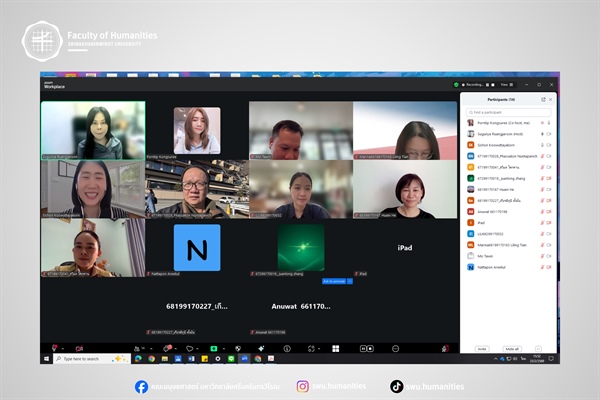Click the Find a participant search field
The width and height of the screenshot is (600, 400).
click(x=510, y=112)
